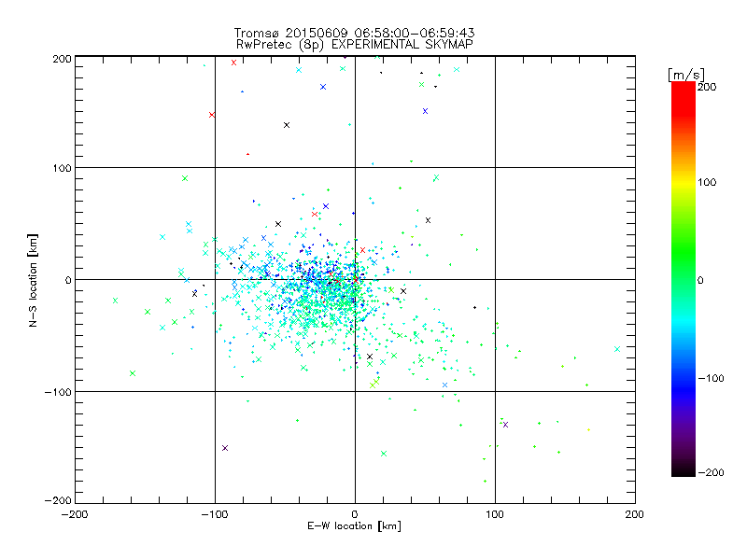Click the colorbar label 200
This screenshot has width=747, height=560.
click(x=707, y=87)
